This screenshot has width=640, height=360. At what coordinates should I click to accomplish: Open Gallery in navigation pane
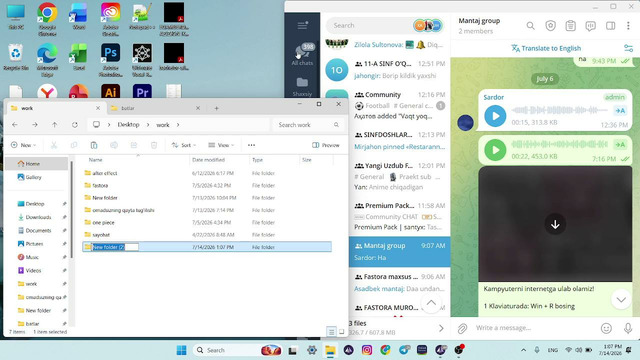tap(37, 177)
